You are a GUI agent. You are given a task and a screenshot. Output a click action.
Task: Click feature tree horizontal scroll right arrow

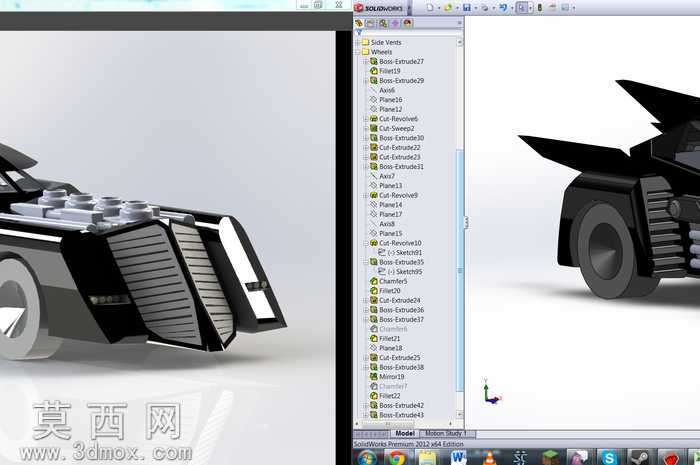[x=450, y=424]
